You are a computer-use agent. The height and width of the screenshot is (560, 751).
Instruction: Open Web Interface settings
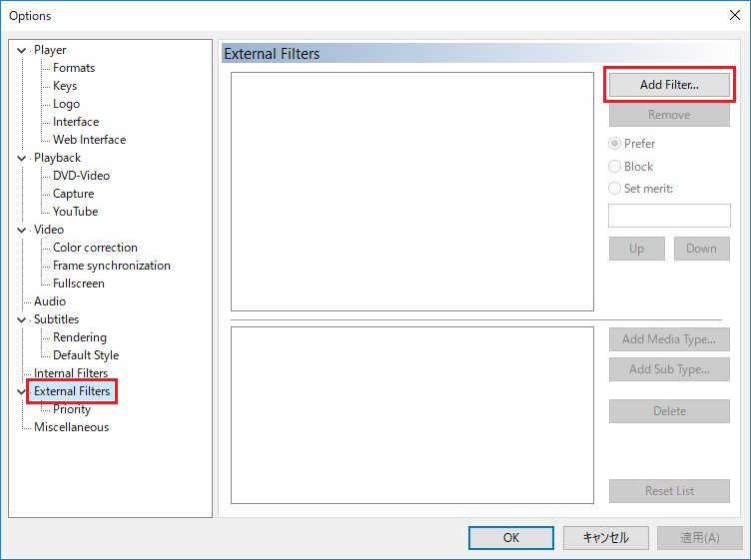[x=89, y=140]
